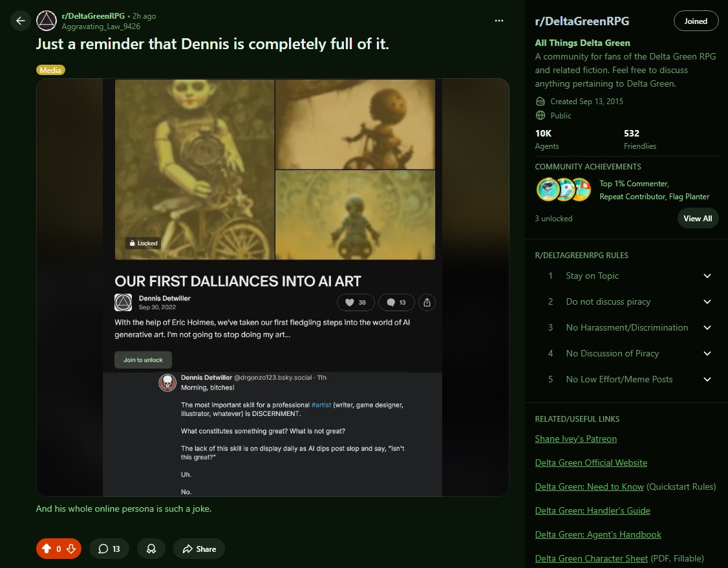This screenshot has width=728, height=568.
Task: Click the post title text
Action: coord(212,44)
